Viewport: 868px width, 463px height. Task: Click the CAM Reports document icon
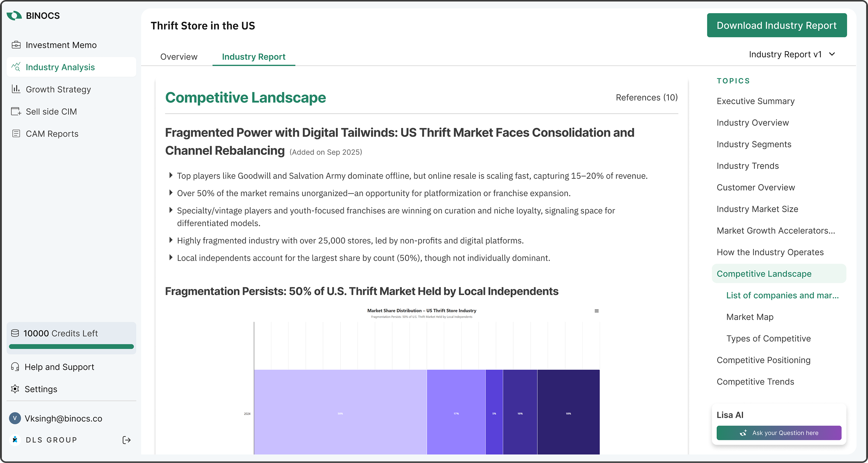[x=16, y=133]
